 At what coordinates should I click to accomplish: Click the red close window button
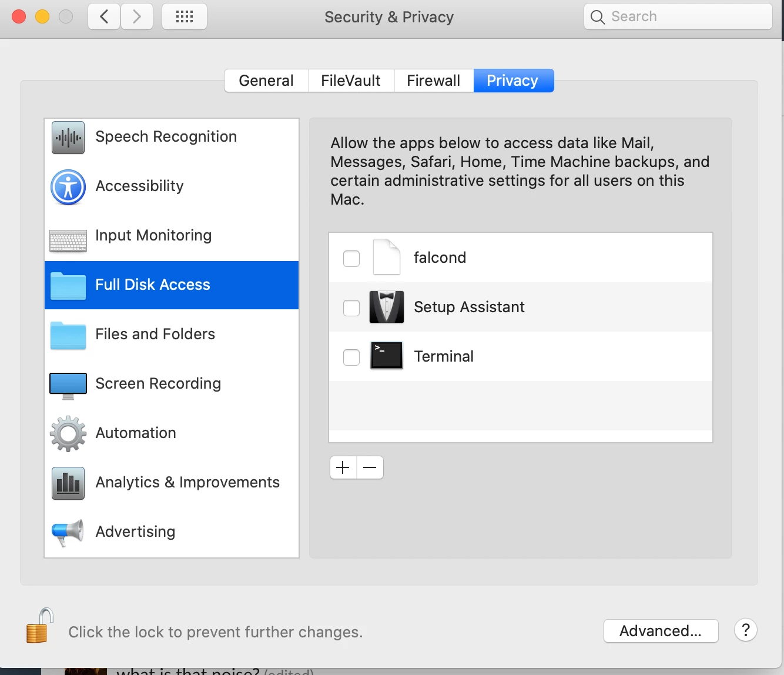[19, 16]
